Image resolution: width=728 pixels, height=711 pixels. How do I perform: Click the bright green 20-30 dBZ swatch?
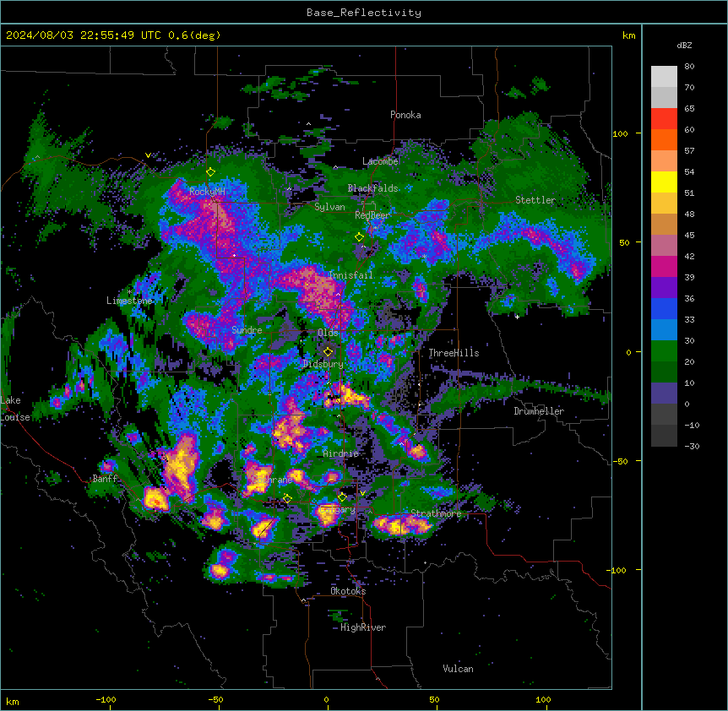[664, 351]
